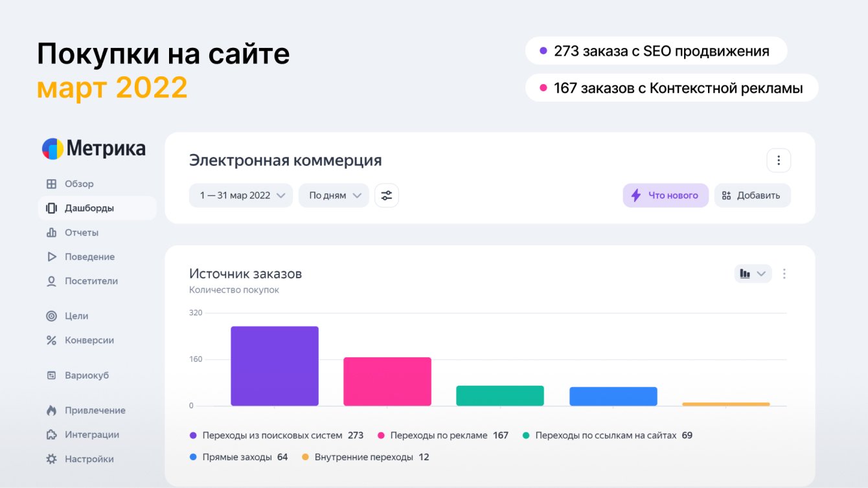Select Дашборды in the sidebar
This screenshot has height=488, width=868.
[97, 208]
